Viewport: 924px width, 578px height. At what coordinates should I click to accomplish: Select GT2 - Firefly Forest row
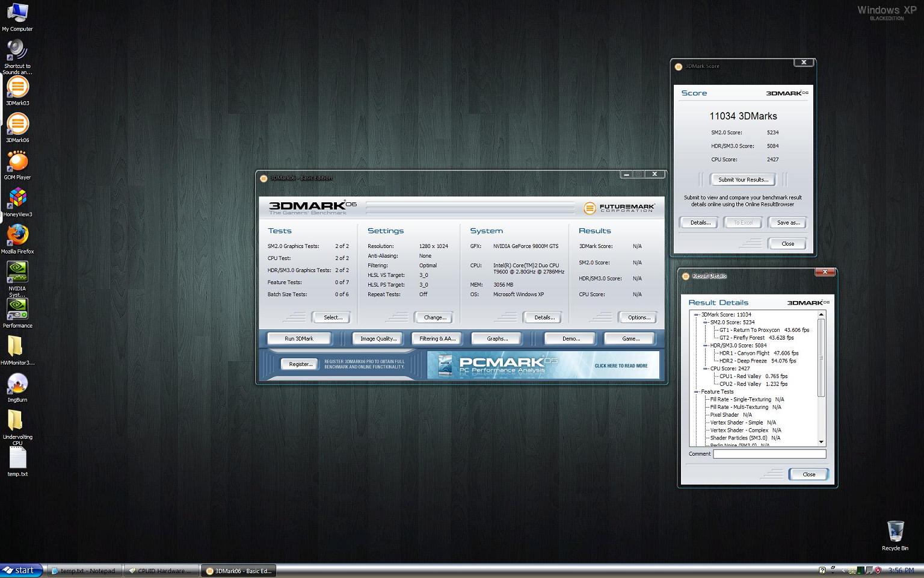tap(756, 338)
